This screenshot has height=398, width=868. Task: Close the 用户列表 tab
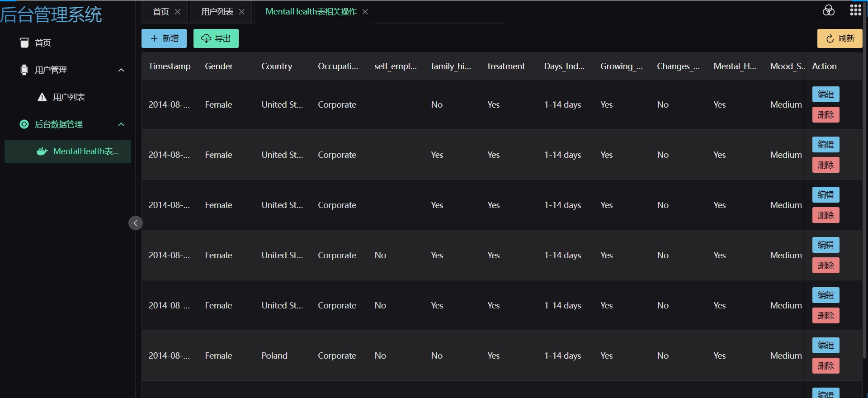[242, 12]
